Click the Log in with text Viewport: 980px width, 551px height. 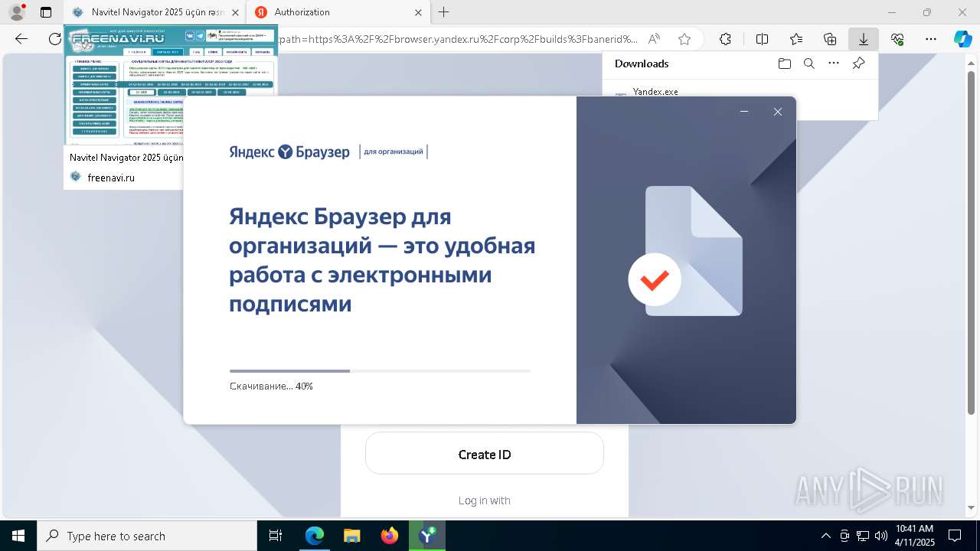(484, 500)
